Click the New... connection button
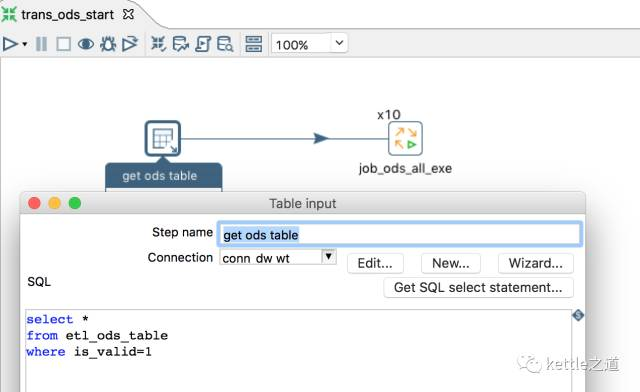The image size is (640, 392). pos(451,263)
